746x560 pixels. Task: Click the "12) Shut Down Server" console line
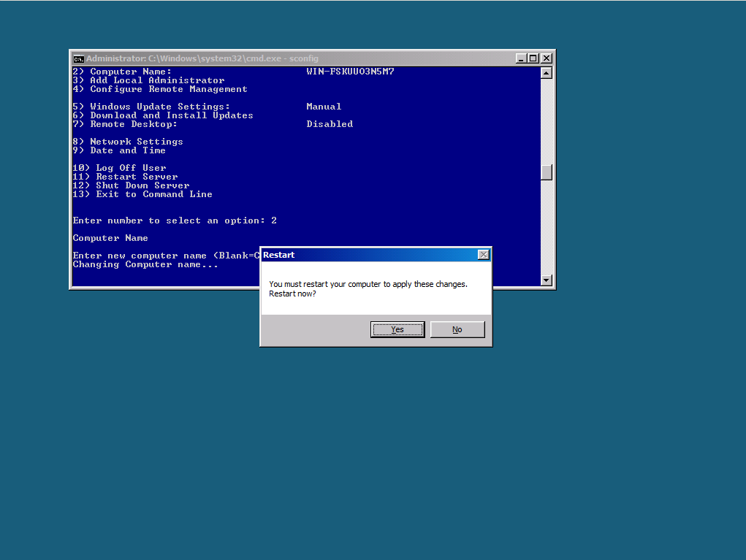pos(132,185)
